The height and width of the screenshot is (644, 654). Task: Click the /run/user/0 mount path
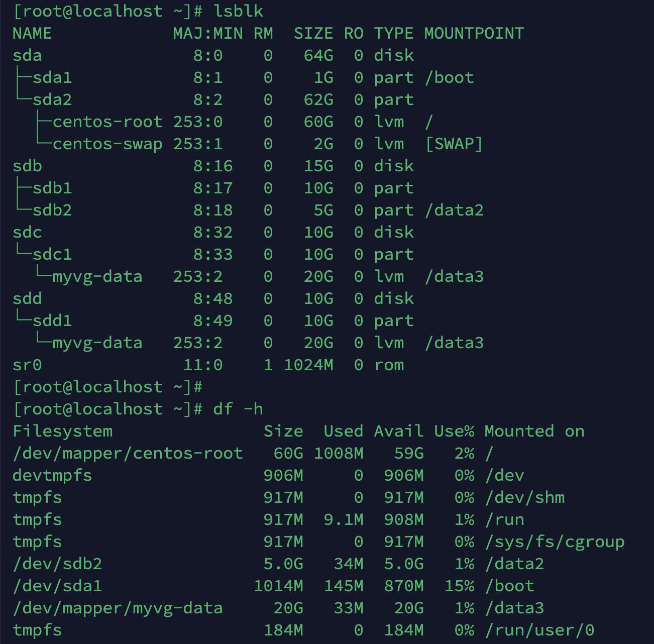click(x=539, y=630)
